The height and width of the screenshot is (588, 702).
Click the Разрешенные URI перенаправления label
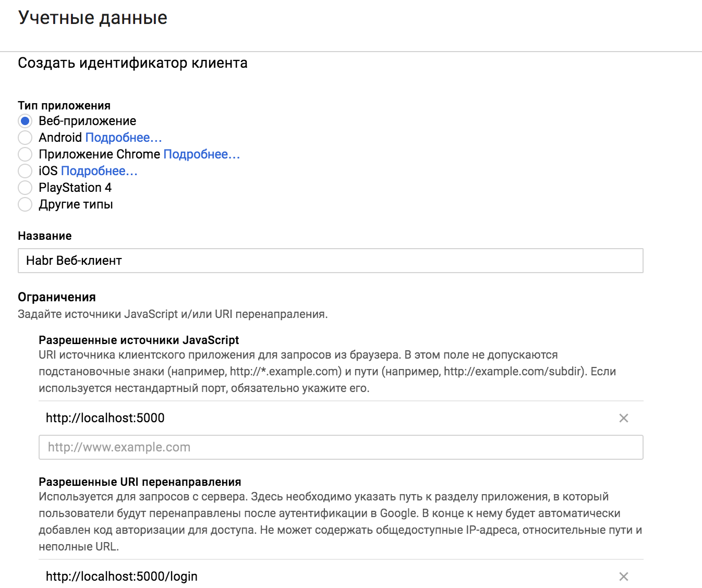140,482
